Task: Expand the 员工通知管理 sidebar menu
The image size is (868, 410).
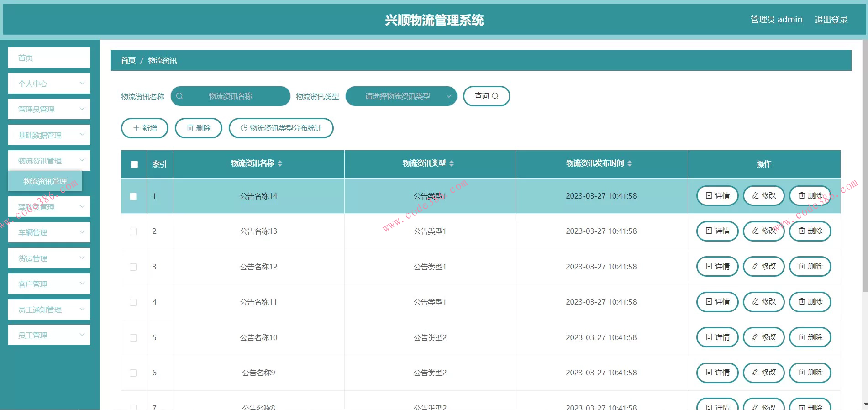Action: click(49, 310)
